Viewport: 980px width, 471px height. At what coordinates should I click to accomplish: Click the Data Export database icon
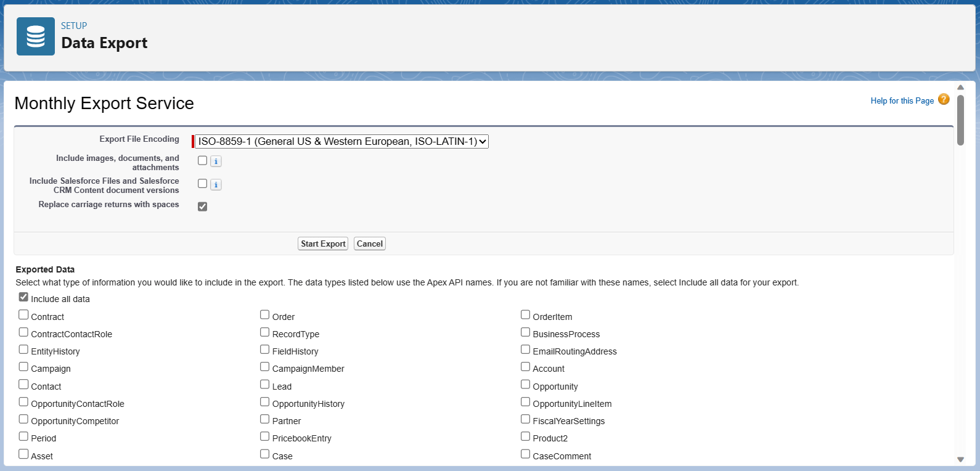pyautogui.click(x=36, y=36)
